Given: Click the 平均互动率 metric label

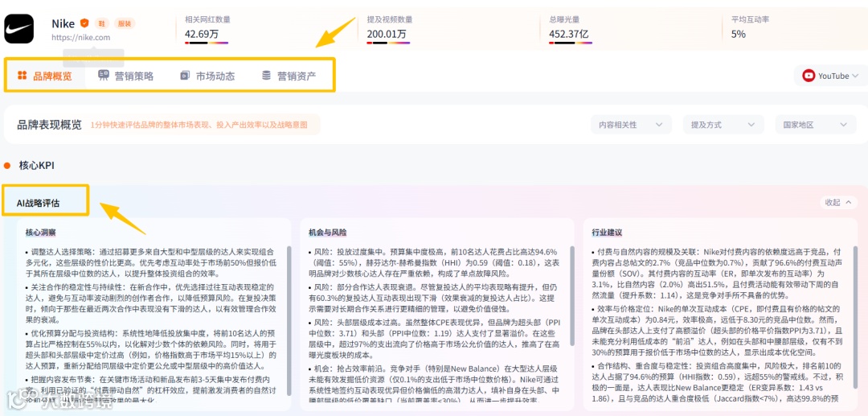Looking at the screenshot, I should [751, 19].
